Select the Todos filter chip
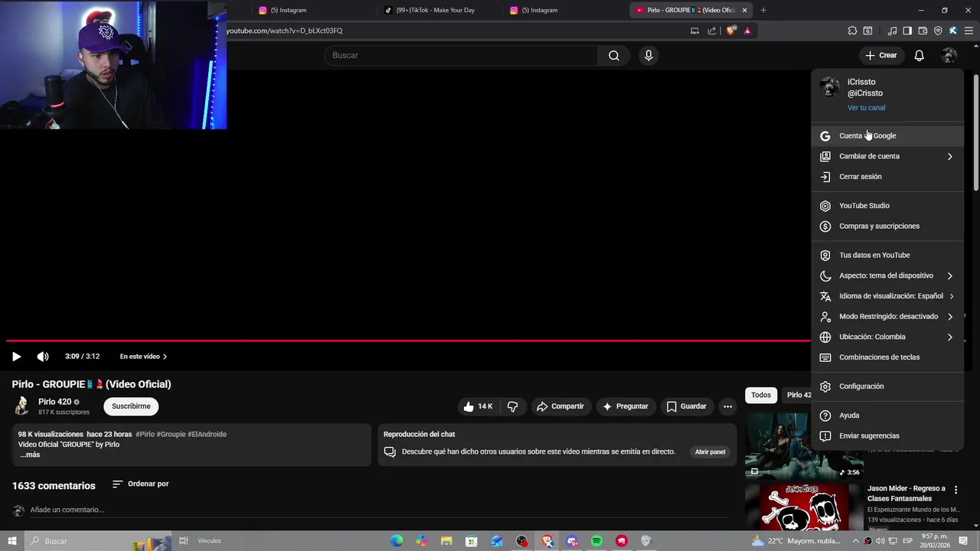 pos(761,395)
